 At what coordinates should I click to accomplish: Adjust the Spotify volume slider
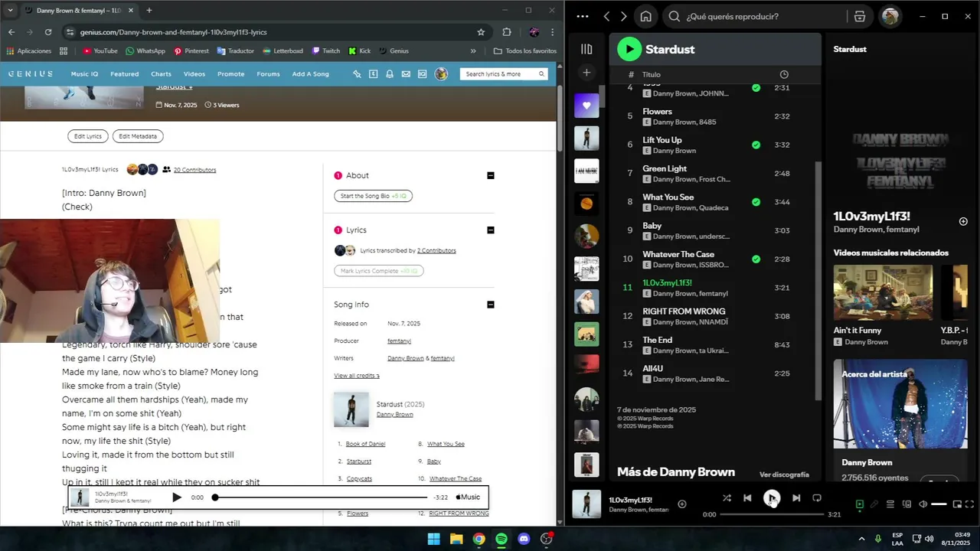939,504
